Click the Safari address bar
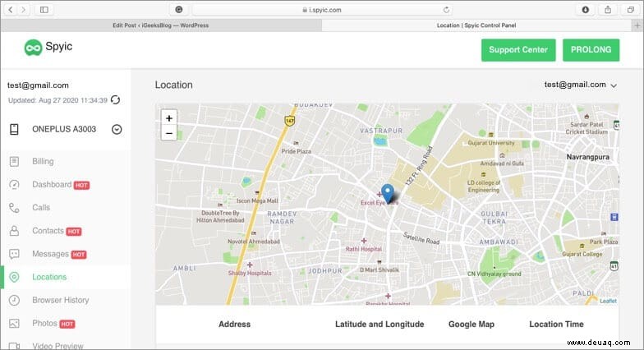 tap(322, 10)
